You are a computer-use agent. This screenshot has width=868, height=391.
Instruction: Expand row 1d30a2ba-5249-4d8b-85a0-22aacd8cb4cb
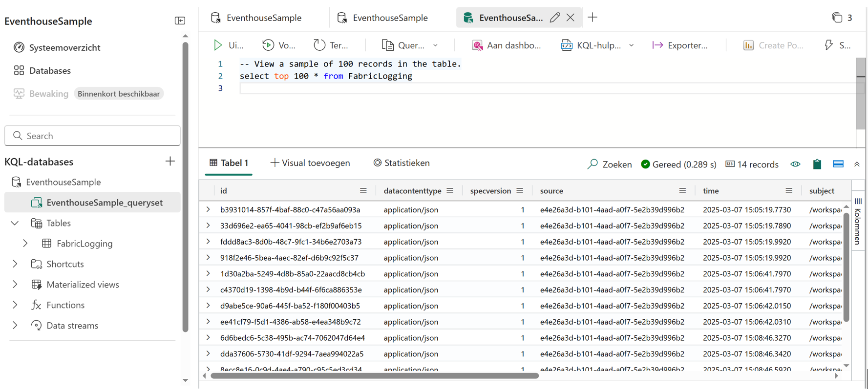pos(208,274)
